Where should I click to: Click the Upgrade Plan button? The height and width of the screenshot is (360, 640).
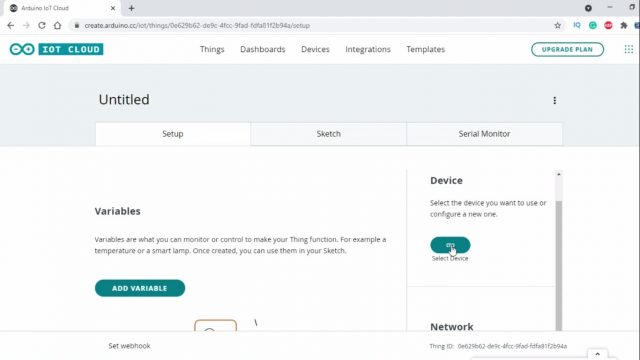coord(567,49)
